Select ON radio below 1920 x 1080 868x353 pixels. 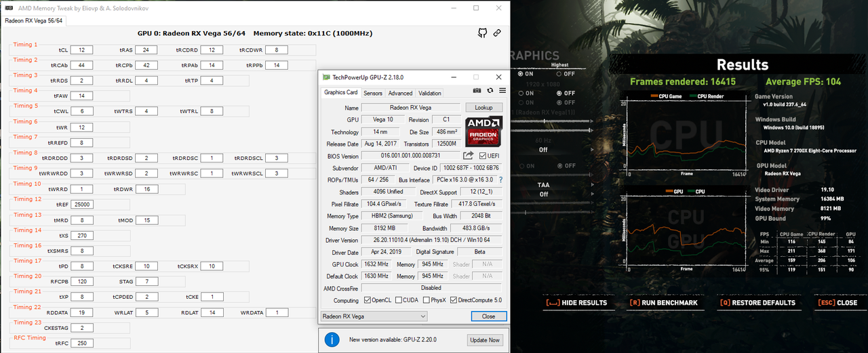520,94
